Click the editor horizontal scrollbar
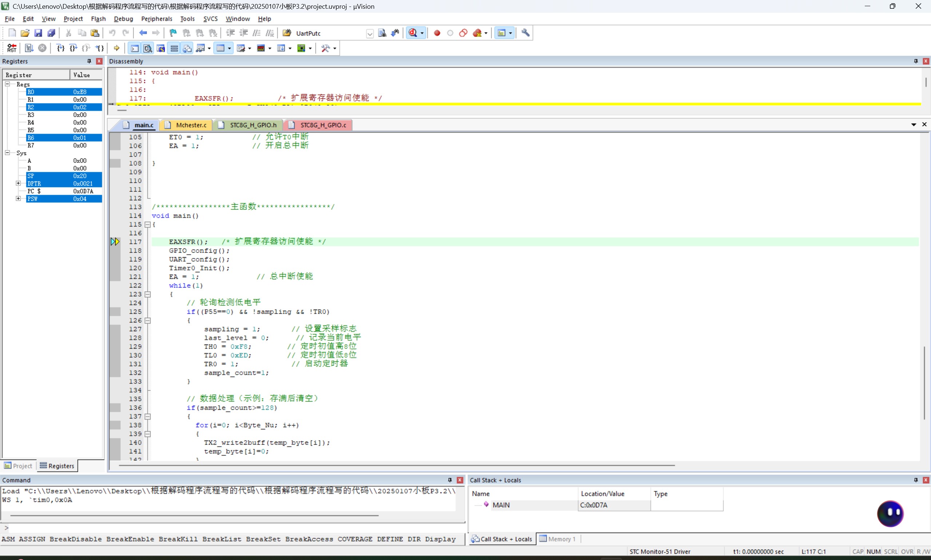Screen dimensions: 931x560 coord(397,465)
